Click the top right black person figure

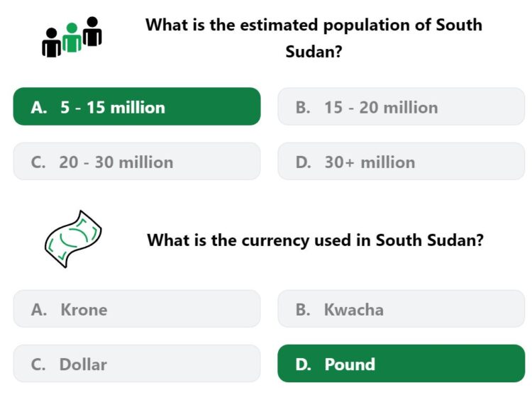[92, 31]
